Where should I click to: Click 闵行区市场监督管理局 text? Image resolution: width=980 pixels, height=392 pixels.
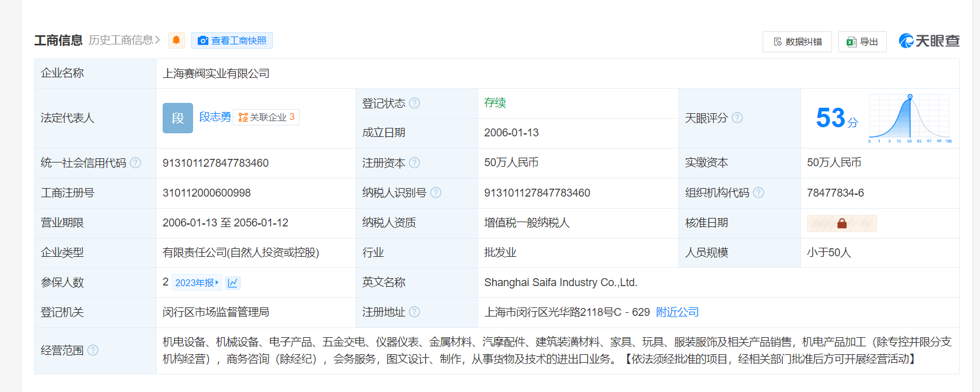216,312
